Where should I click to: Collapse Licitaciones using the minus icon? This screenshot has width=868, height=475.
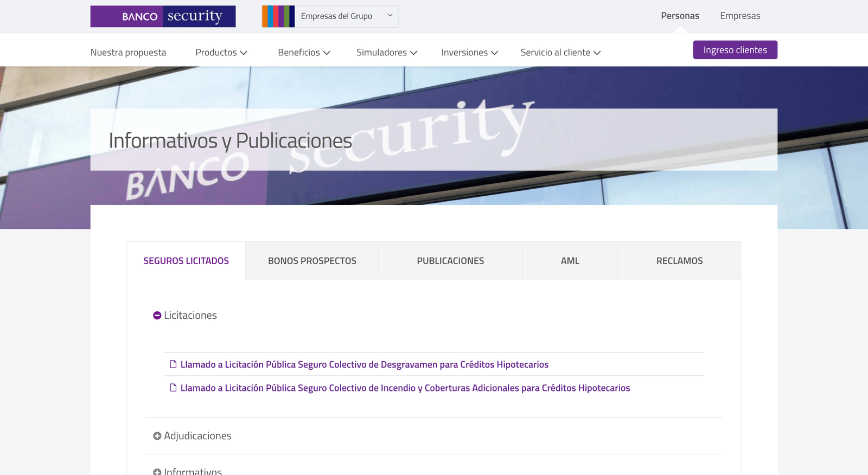point(157,316)
